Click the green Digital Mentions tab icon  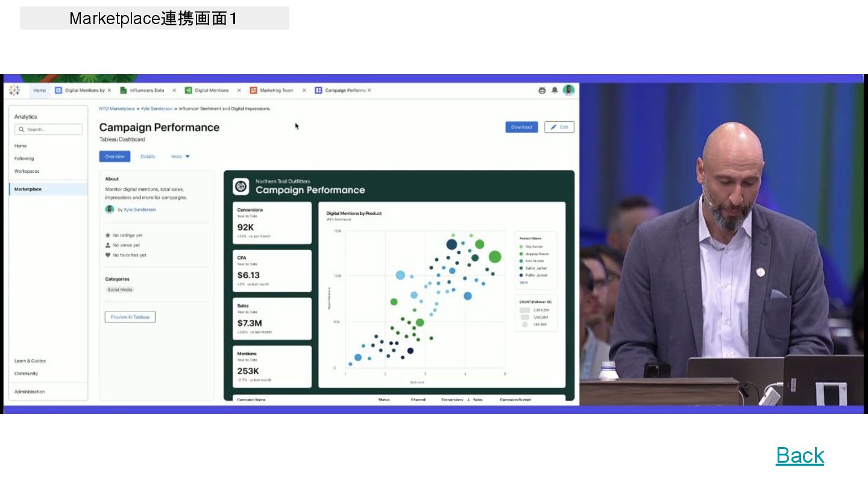(x=189, y=90)
